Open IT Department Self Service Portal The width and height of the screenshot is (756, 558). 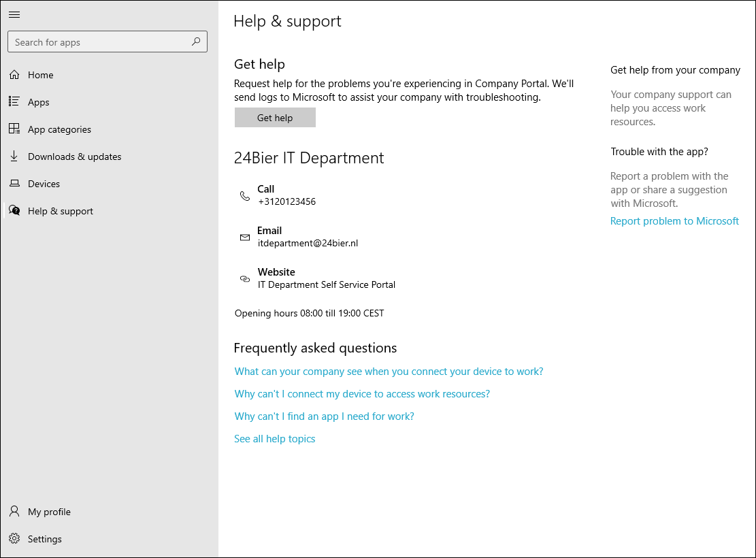[327, 284]
